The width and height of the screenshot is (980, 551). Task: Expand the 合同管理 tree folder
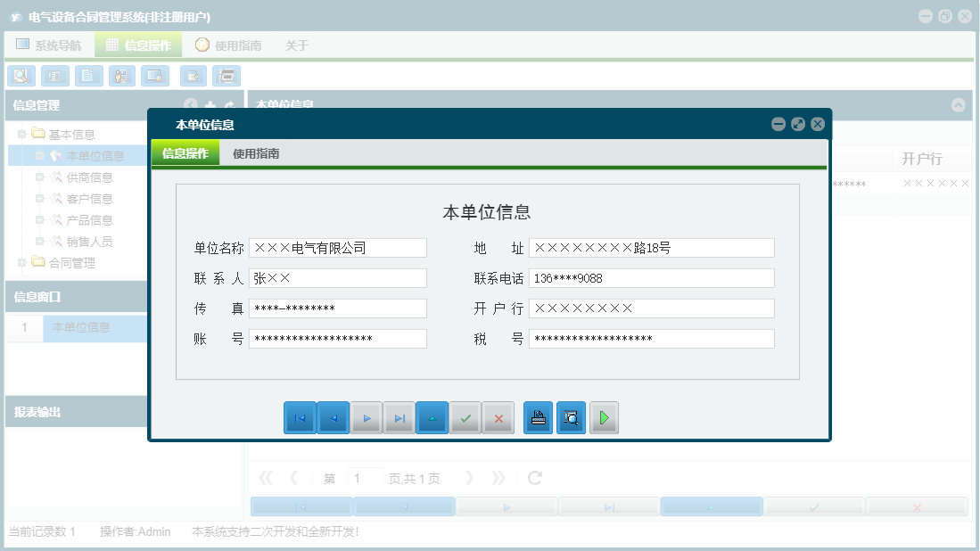pos(21,263)
